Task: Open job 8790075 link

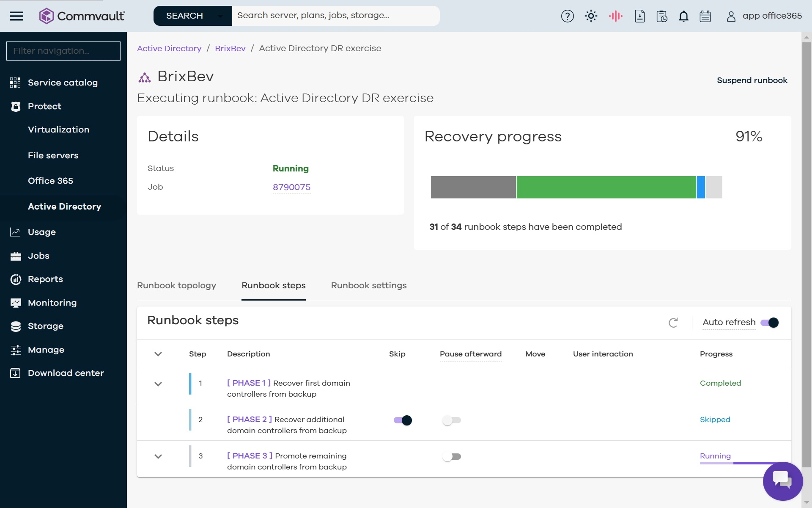Action: tap(291, 187)
